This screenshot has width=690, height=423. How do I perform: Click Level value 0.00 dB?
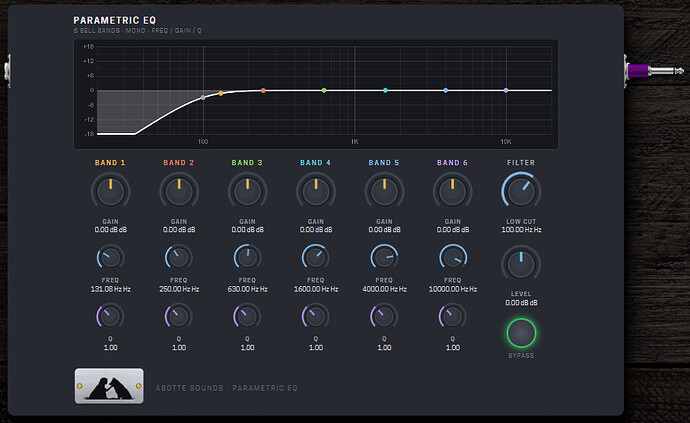(x=521, y=303)
